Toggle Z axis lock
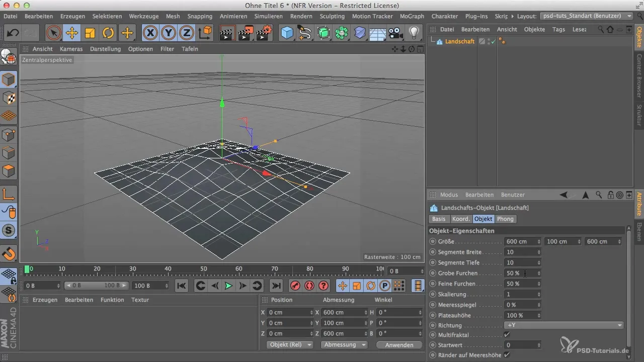Viewport: 644px width, 362px height. [x=187, y=33]
